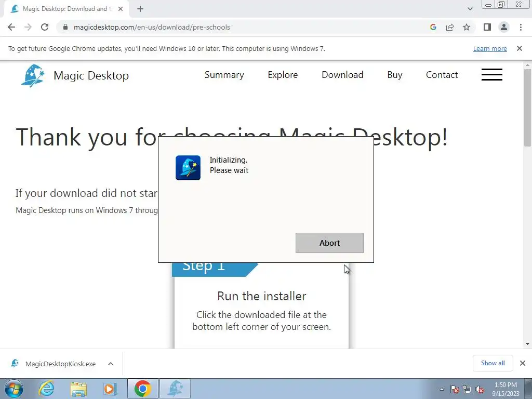
Task: Open the Windows Start menu
Action: pos(14,389)
